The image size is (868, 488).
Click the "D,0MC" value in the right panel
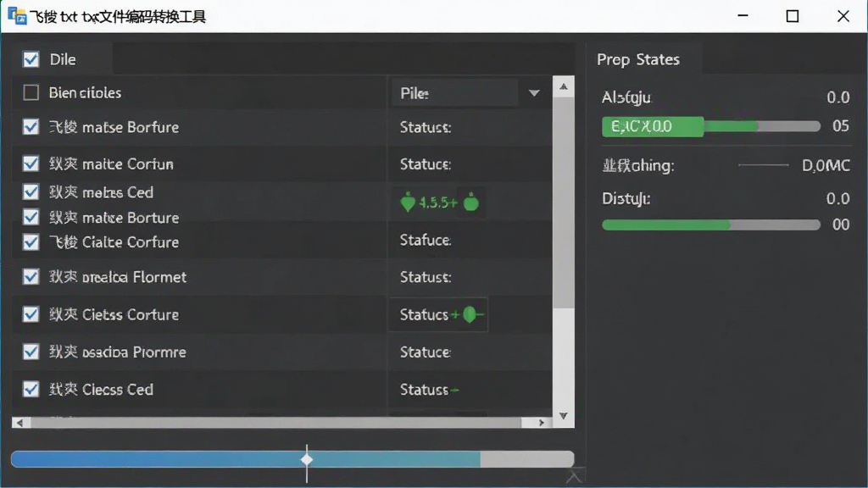tap(826, 165)
